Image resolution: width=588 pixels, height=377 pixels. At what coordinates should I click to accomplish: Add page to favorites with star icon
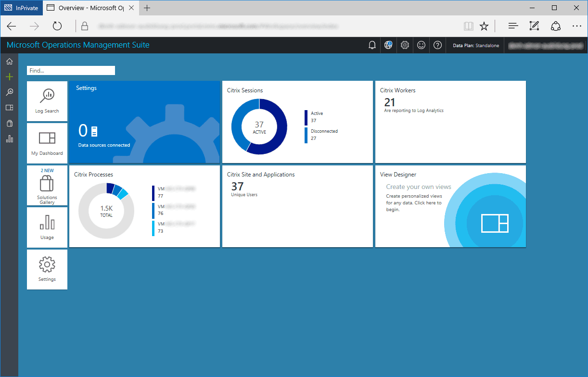[484, 26]
